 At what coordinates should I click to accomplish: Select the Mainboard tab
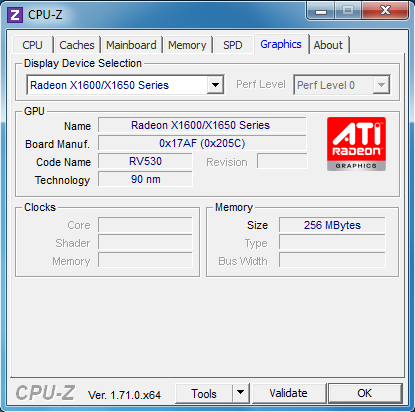pyautogui.click(x=131, y=45)
